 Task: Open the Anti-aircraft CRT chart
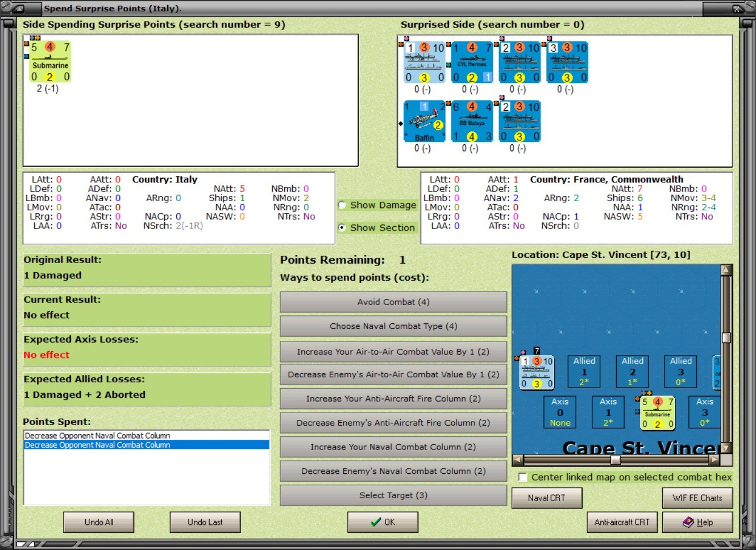[622, 522]
